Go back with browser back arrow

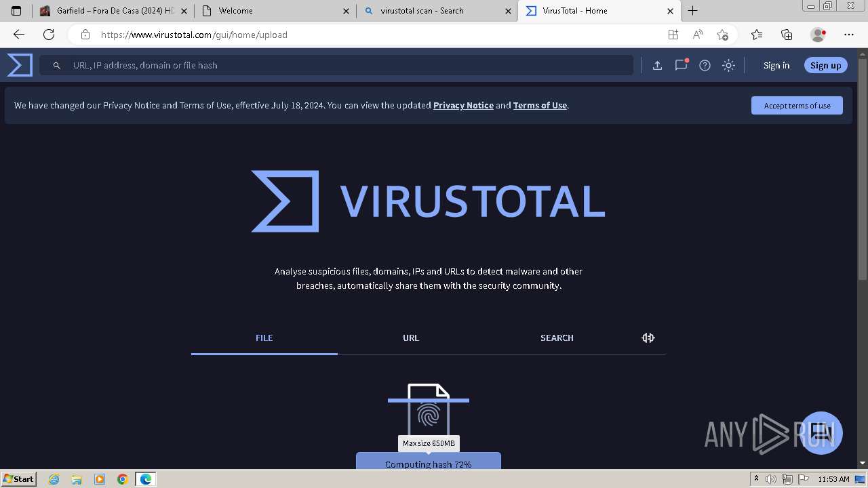[19, 35]
